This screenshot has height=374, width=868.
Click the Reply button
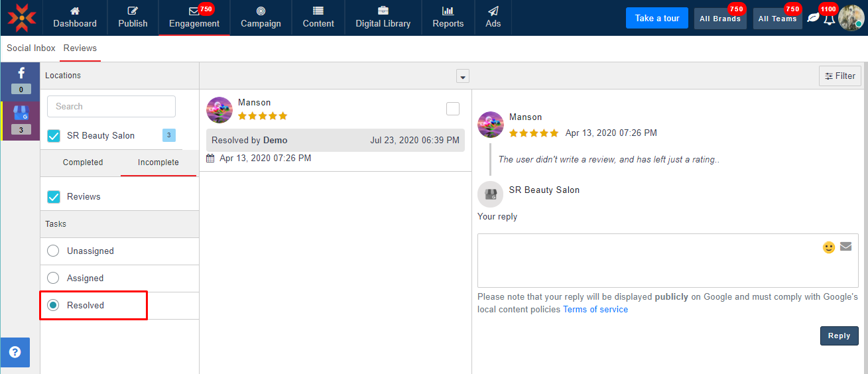(x=839, y=336)
